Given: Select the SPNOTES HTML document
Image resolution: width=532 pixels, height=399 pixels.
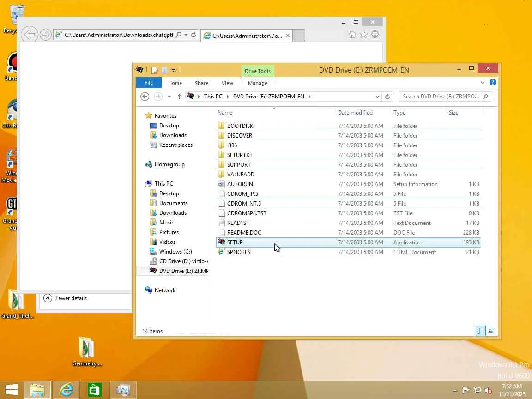Looking at the screenshot, I should pyautogui.click(x=348, y=252).
